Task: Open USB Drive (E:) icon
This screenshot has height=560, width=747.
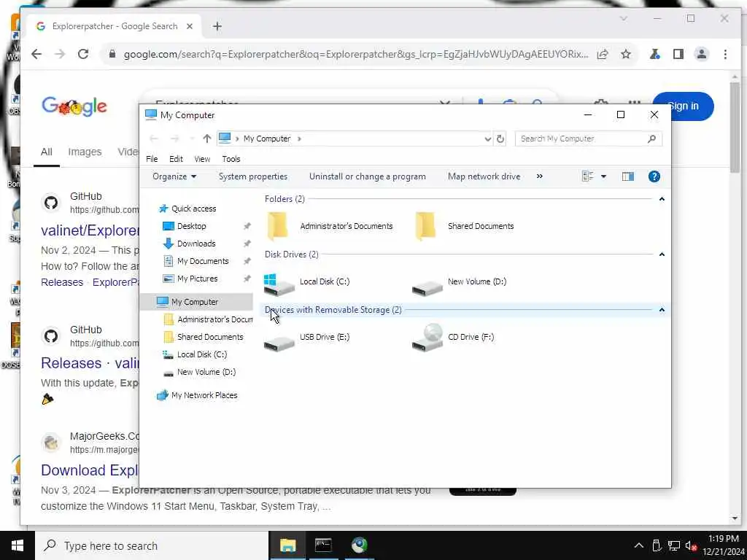Action: [x=279, y=343]
